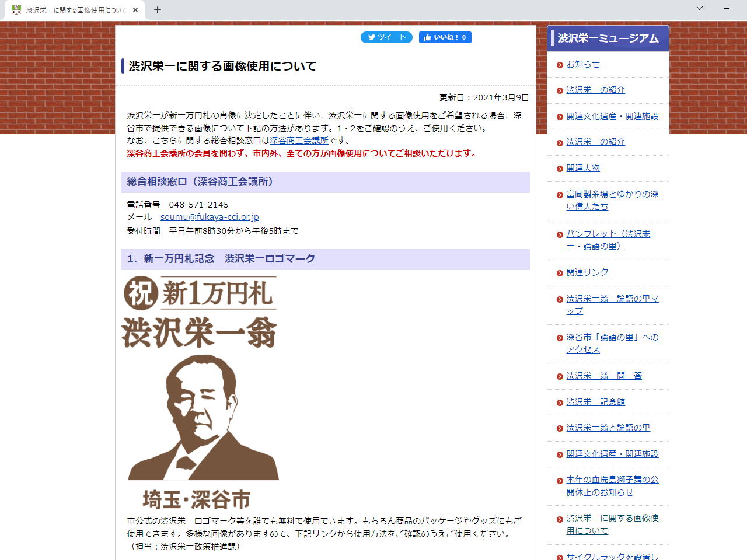The width and height of the screenshot is (747, 560).
Task: Open a new browser tab
Action: click(x=158, y=10)
